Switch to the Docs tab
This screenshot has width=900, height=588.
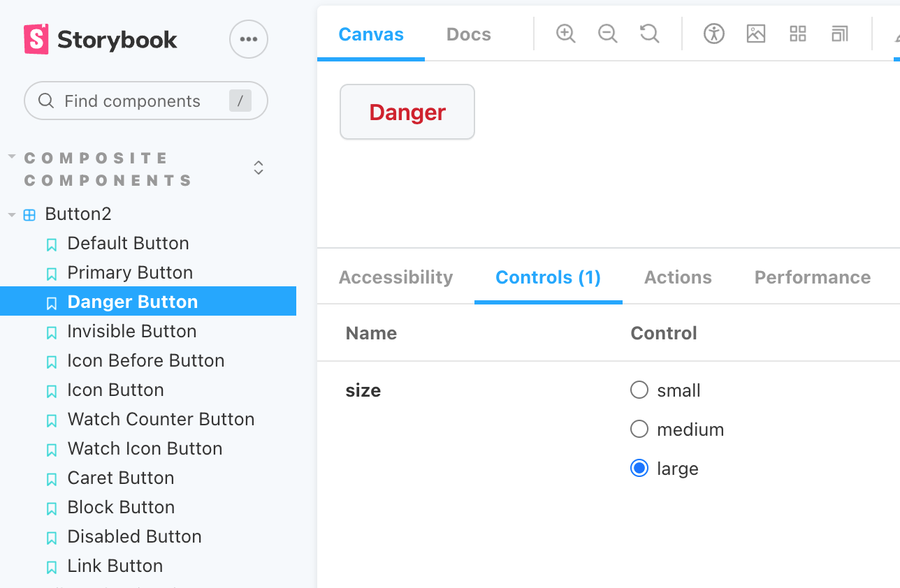point(468,34)
